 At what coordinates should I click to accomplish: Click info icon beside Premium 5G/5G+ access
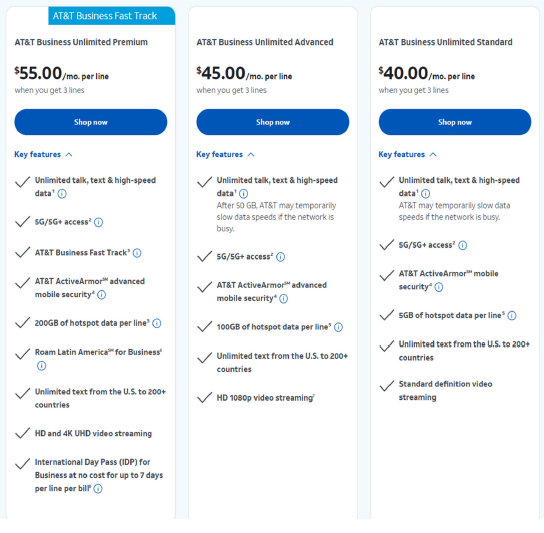click(99, 222)
